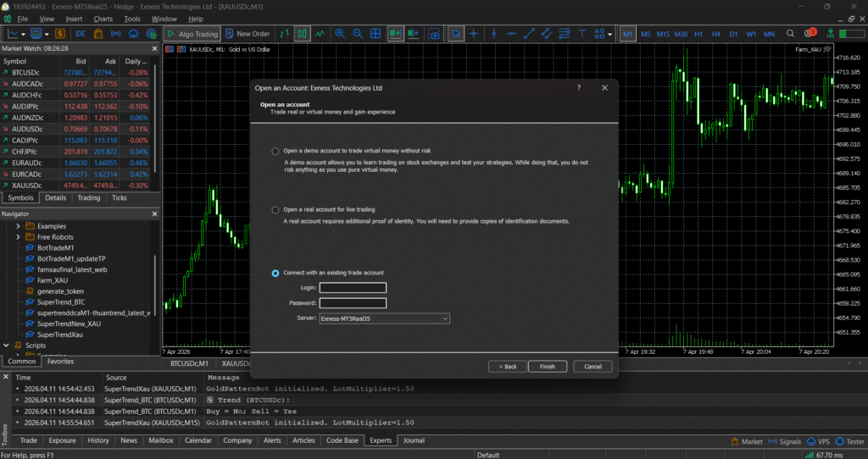Select the text label drawing tool
This screenshot has width=868, height=459.
coord(581,34)
